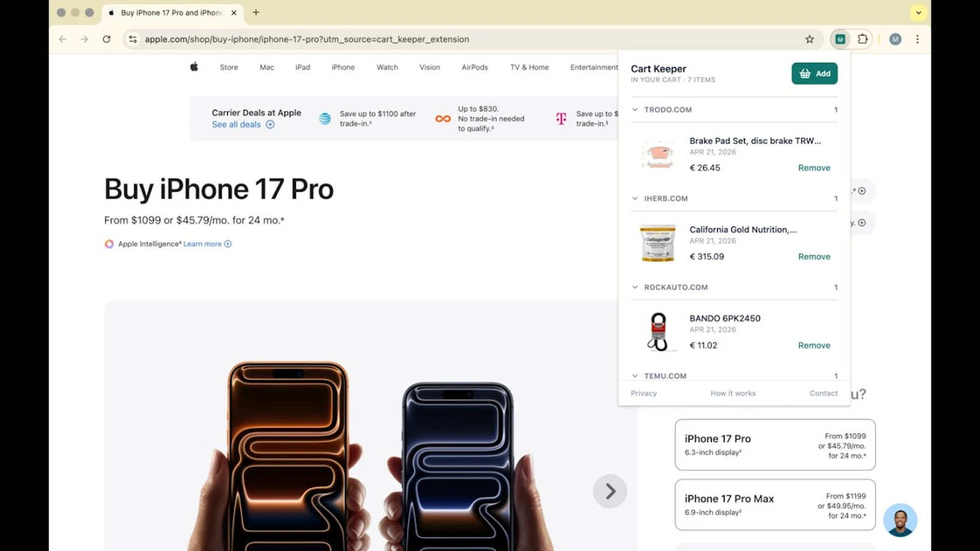Screen dimensions: 980x551
Task: Click the support chat avatar in the corner
Action: [x=901, y=519]
